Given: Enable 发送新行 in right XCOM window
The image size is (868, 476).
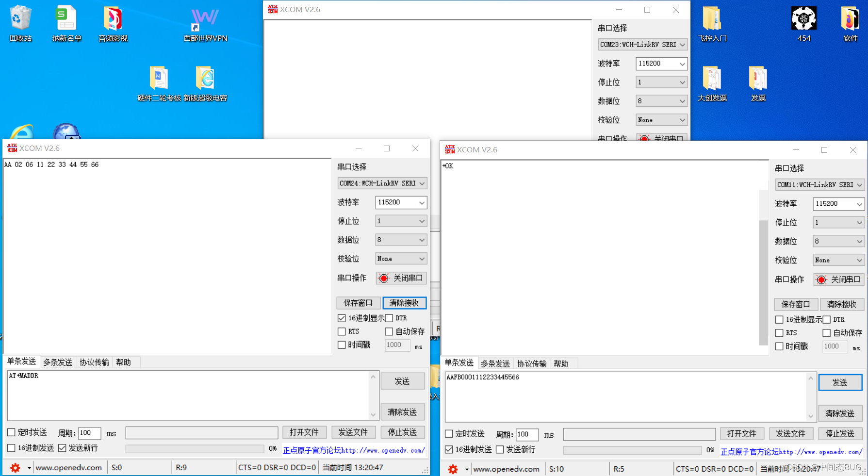Looking at the screenshot, I should [500, 449].
